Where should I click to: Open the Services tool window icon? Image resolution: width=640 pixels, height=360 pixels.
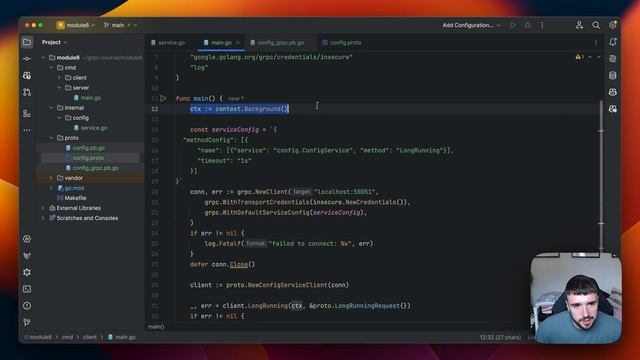coord(27,239)
